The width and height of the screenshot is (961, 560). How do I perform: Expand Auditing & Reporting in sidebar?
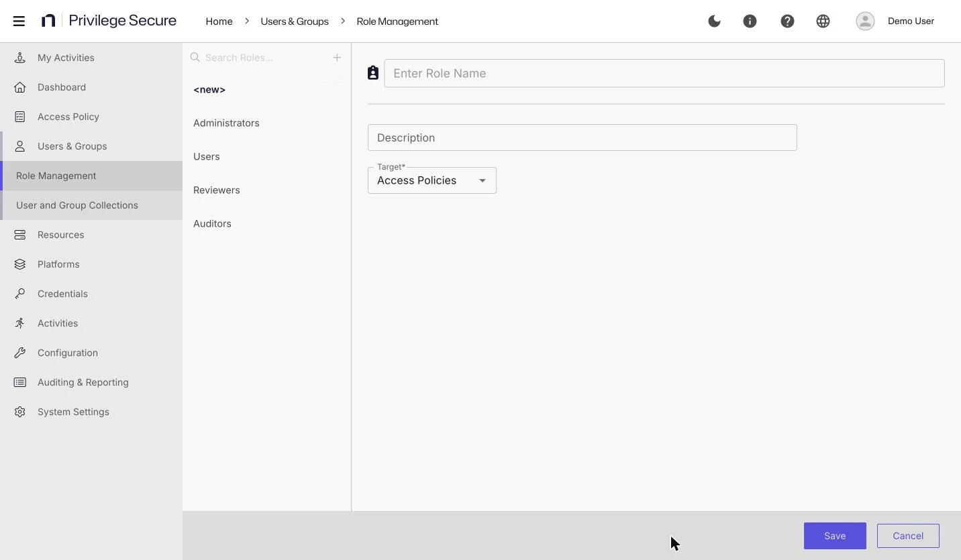(x=91, y=382)
